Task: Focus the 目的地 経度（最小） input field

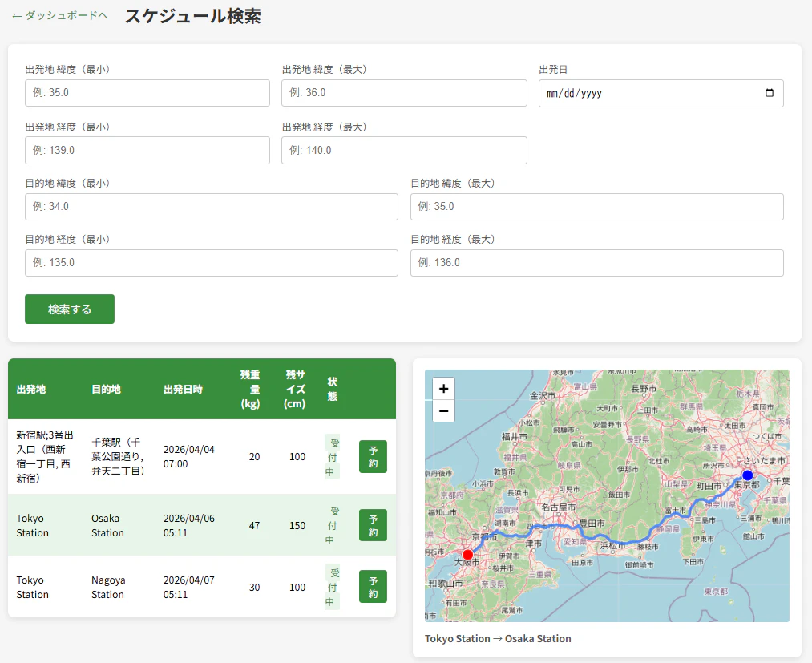Action: click(x=212, y=263)
